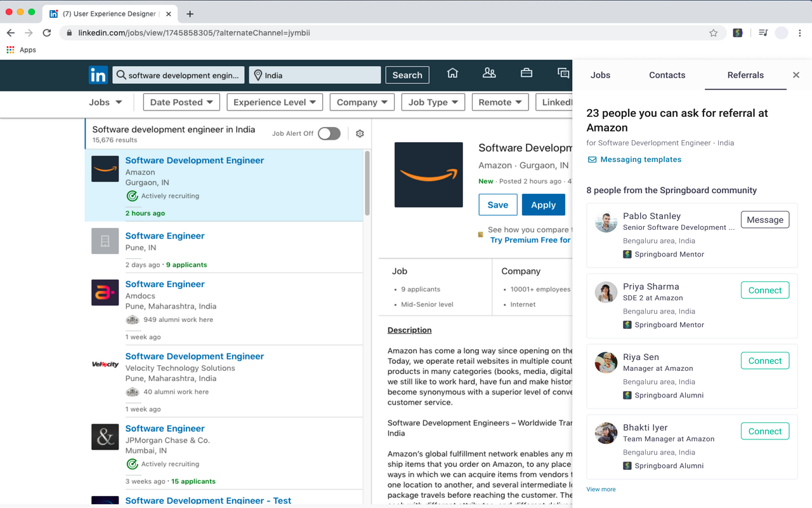This screenshot has height=508, width=812.
Task: Bookmark this page with the star icon
Action: [713, 33]
